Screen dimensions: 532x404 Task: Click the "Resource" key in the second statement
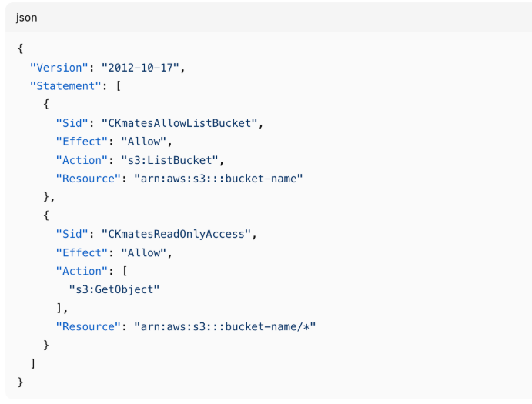click(87, 326)
